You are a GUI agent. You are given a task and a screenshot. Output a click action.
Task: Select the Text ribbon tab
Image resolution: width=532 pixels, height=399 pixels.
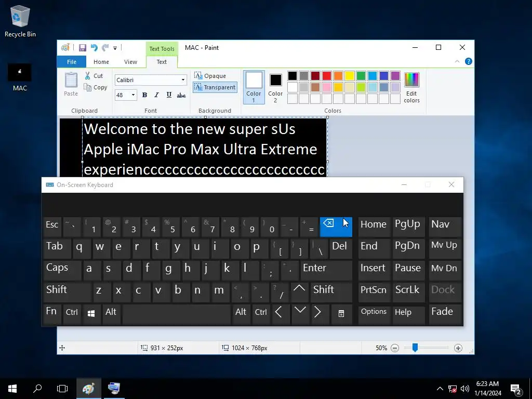(x=162, y=62)
